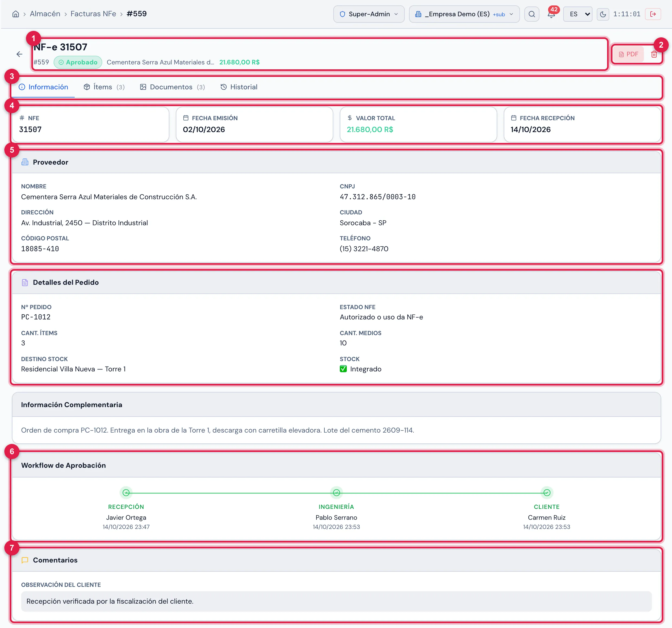Click the +sub label in the company selector
Viewport: 672px width, 628px height.
(x=499, y=15)
